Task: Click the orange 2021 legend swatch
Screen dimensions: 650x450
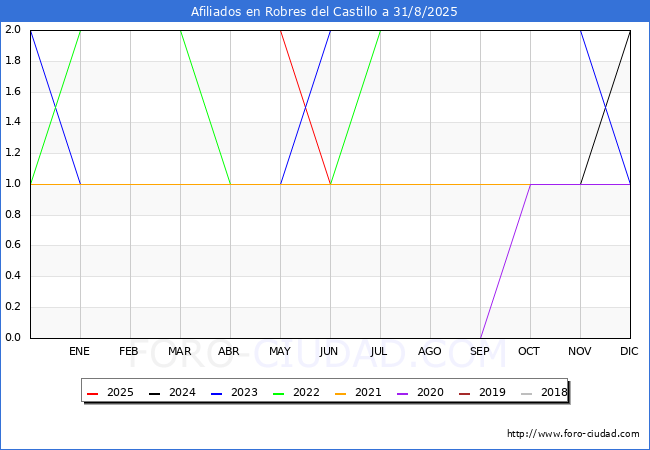Action: click(340, 394)
